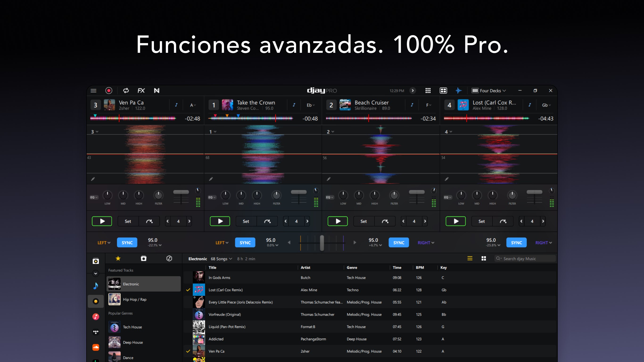Click Set cue on deck 3
This screenshot has width=644, height=362.
tap(128, 221)
